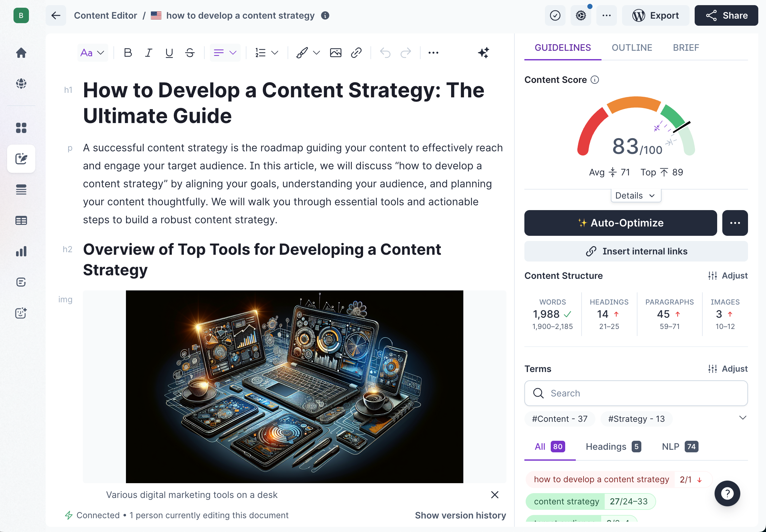766x532 pixels.
Task: Click the insert image toolbar icon
Action: (335, 53)
